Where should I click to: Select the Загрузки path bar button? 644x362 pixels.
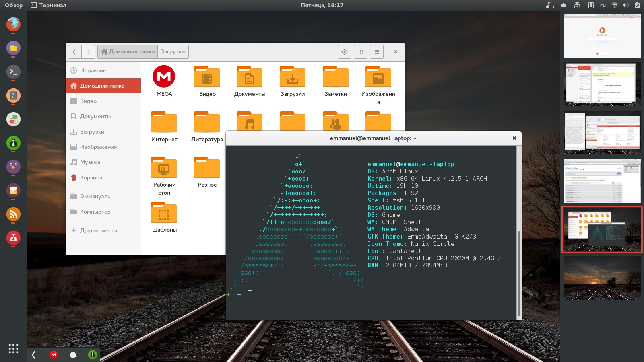pyautogui.click(x=173, y=51)
